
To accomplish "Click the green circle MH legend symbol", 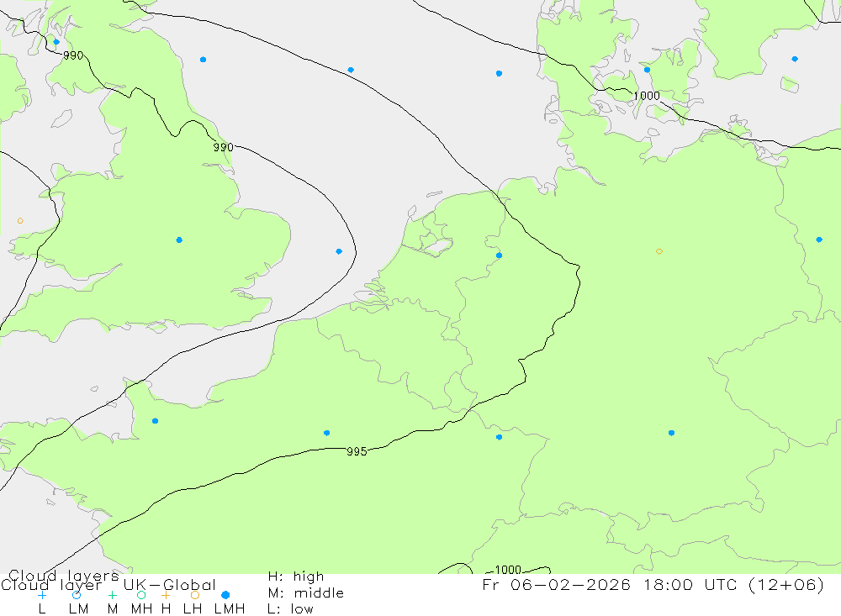I will (141, 595).
